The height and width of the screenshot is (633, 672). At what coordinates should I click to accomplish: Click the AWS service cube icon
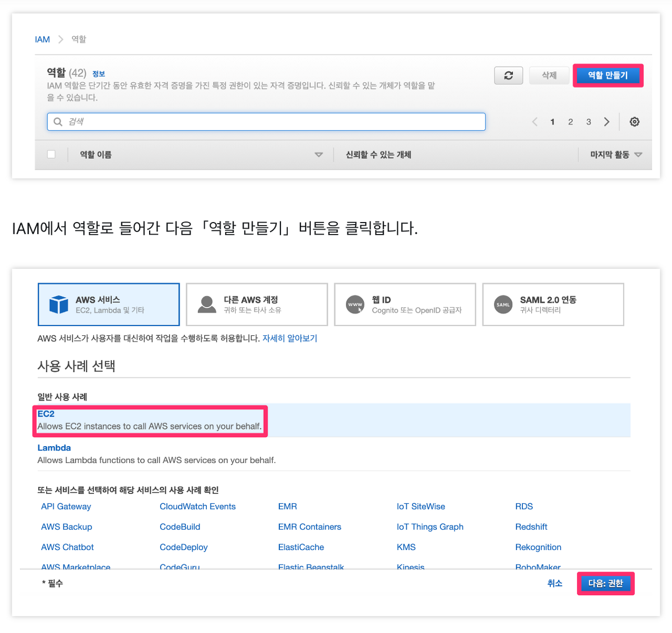(x=59, y=304)
